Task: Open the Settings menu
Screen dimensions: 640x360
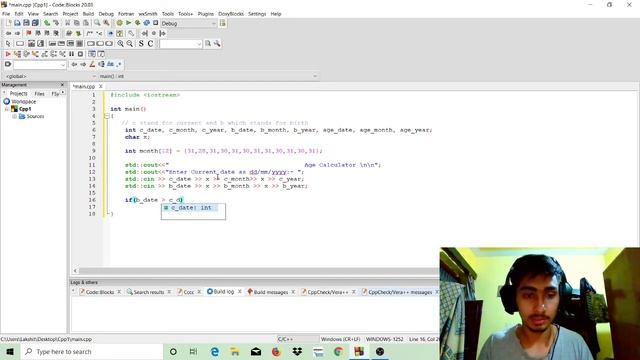Action: click(257, 14)
